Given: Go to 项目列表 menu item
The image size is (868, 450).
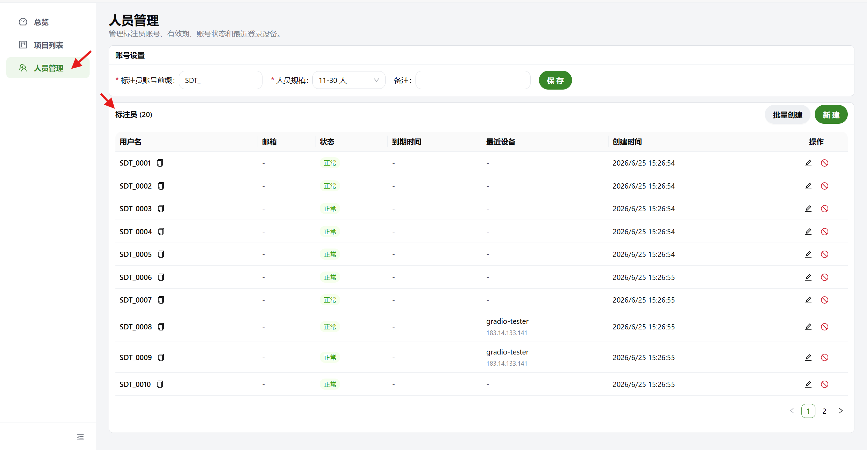Looking at the screenshot, I should click(48, 45).
